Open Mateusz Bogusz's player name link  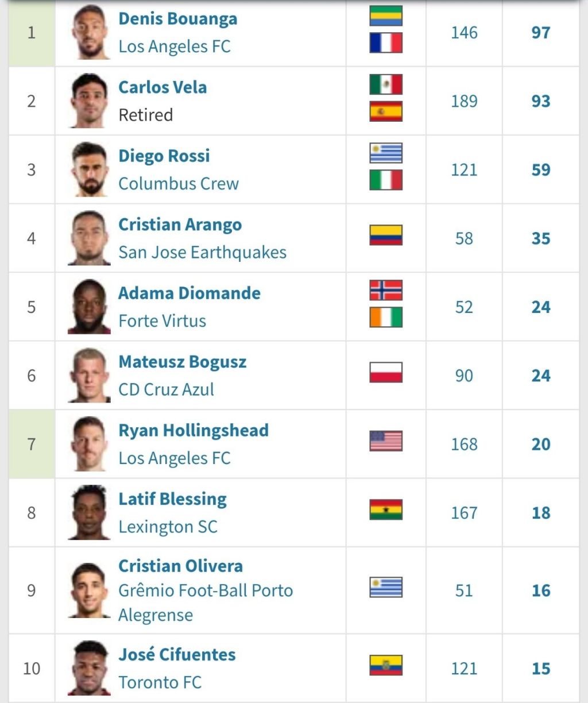pos(182,362)
